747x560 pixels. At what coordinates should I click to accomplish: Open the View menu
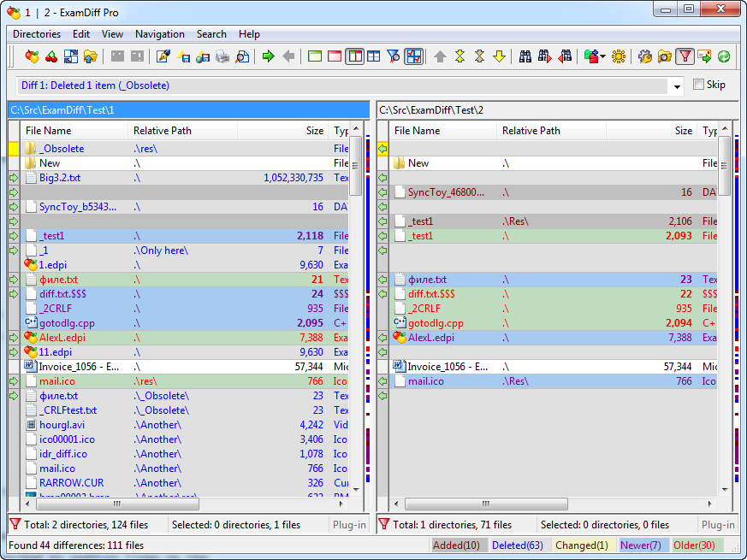[112, 34]
